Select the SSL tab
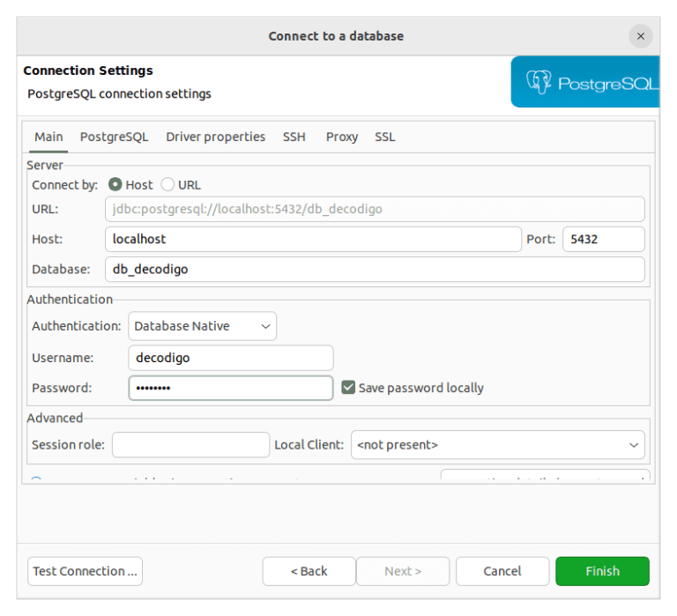 [x=384, y=137]
